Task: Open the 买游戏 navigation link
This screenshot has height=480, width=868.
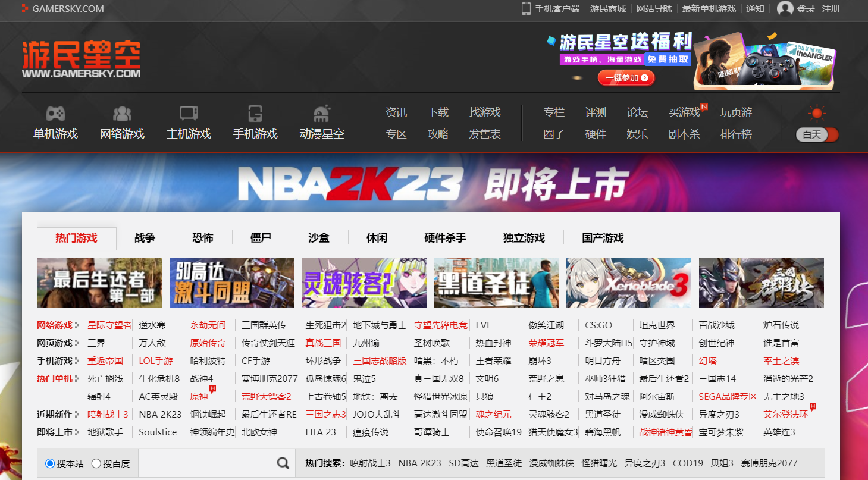Action: [684, 112]
